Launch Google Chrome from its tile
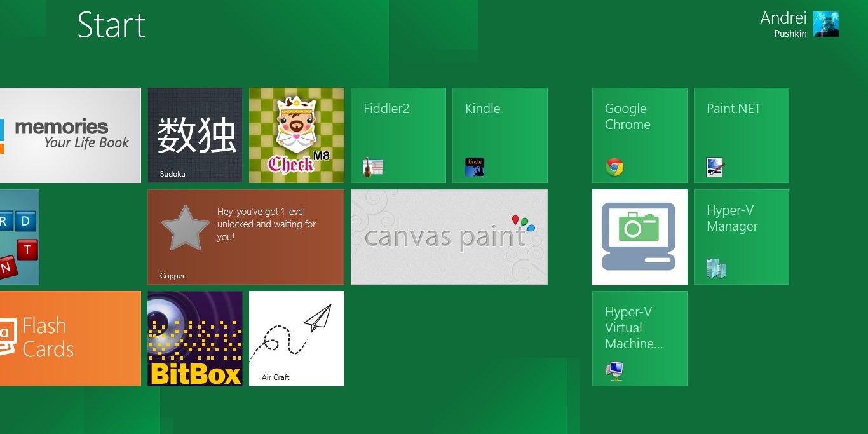The width and height of the screenshot is (868, 434). (640, 135)
